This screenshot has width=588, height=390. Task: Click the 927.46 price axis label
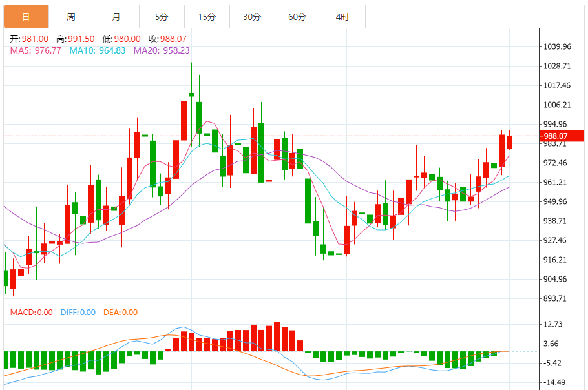[556, 240]
